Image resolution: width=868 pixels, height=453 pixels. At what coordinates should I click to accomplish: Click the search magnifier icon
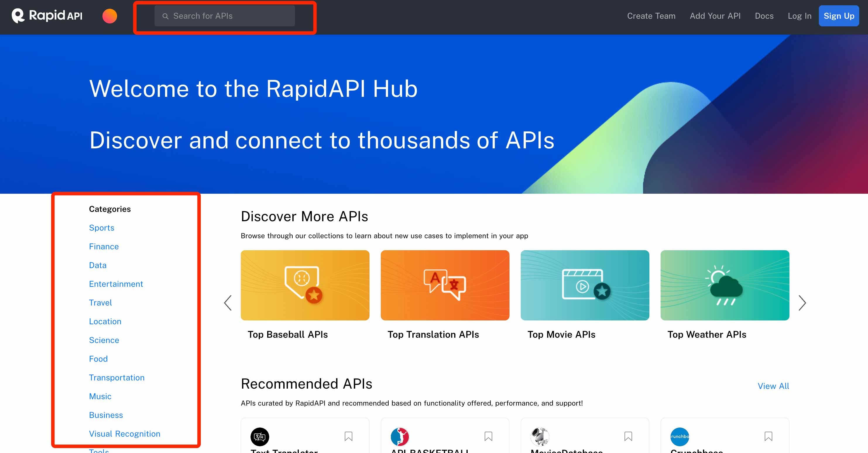(x=166, y=16)
